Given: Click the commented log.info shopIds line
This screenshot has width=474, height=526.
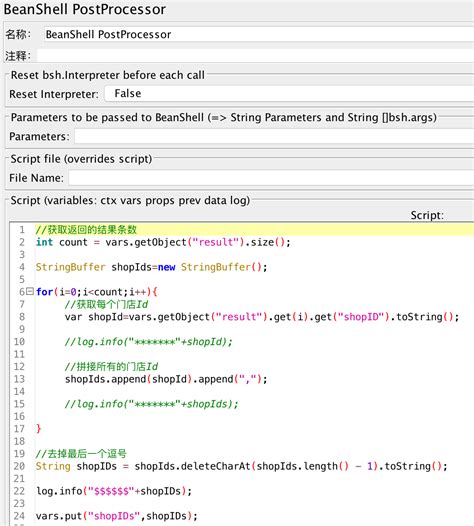Looking at the screenshot, I should tap(151, 404).
